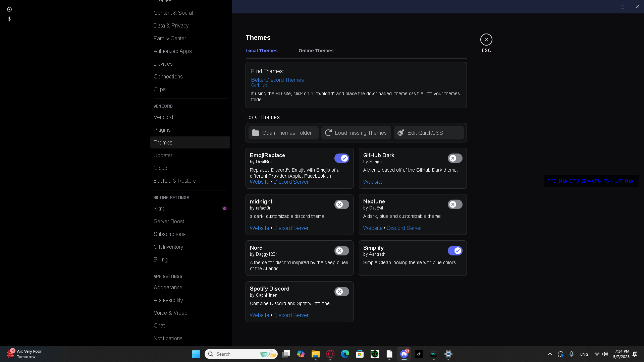Viewport: 644px width, 362px height.
Task: Click the folder icon on Open Themes Folder
Action: pos(256,133)
